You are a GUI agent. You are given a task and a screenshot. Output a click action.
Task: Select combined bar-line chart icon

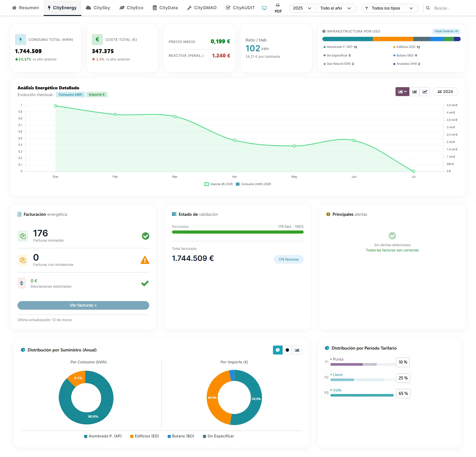(x=402, y=91)
